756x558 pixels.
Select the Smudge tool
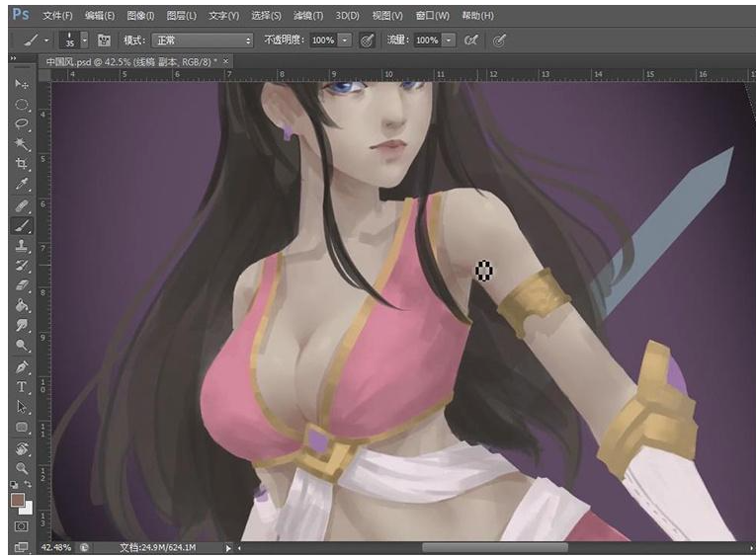coord(21,325)
